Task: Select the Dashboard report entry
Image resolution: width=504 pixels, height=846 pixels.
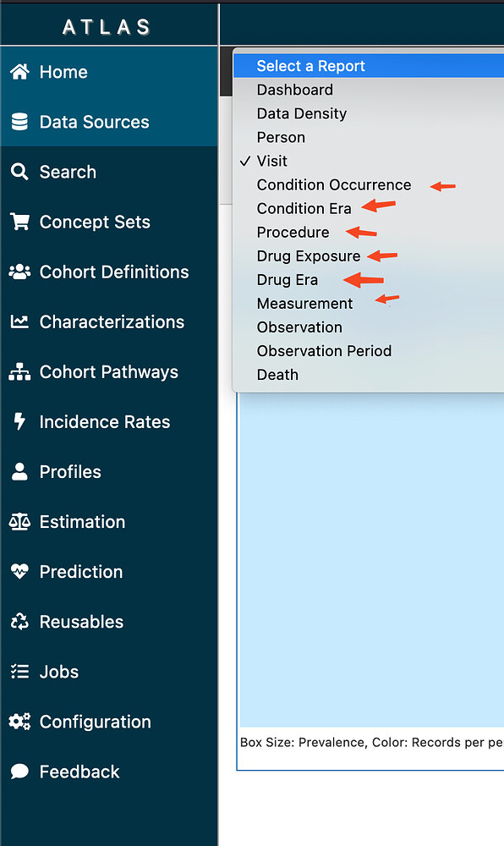Action: [x=294, y=90]
